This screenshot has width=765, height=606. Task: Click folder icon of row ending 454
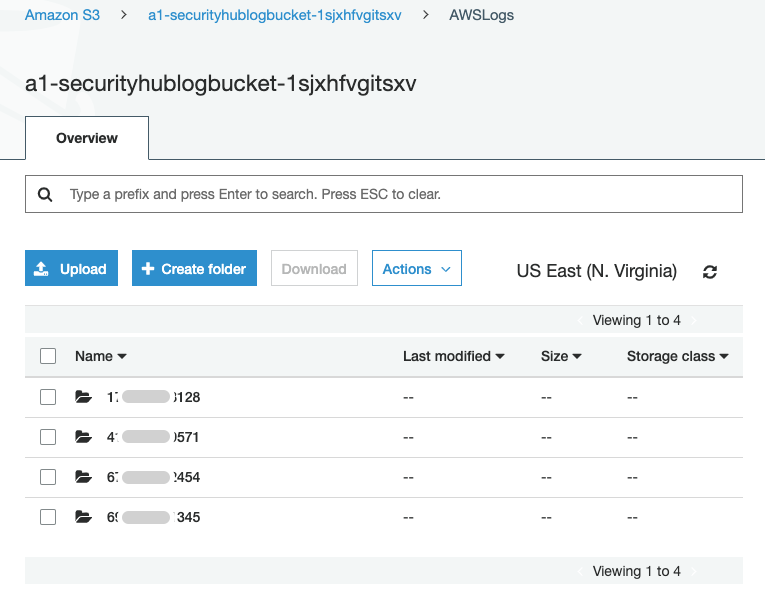click(83, 477)
